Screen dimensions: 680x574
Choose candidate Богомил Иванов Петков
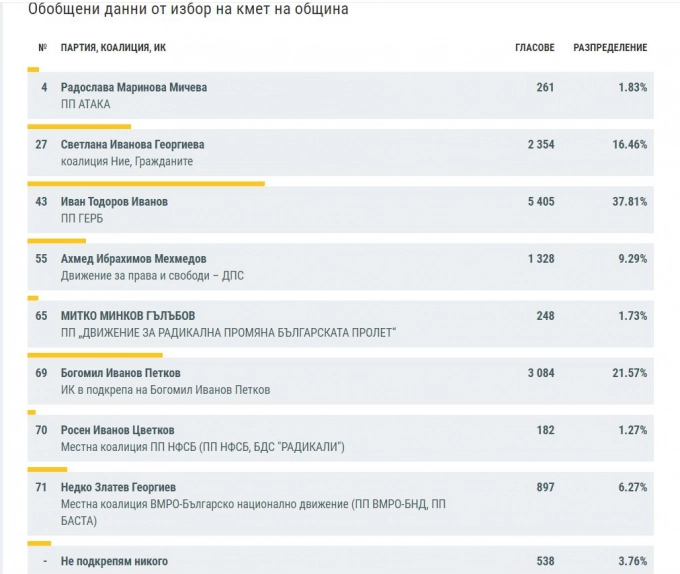[x=121, y=373]
